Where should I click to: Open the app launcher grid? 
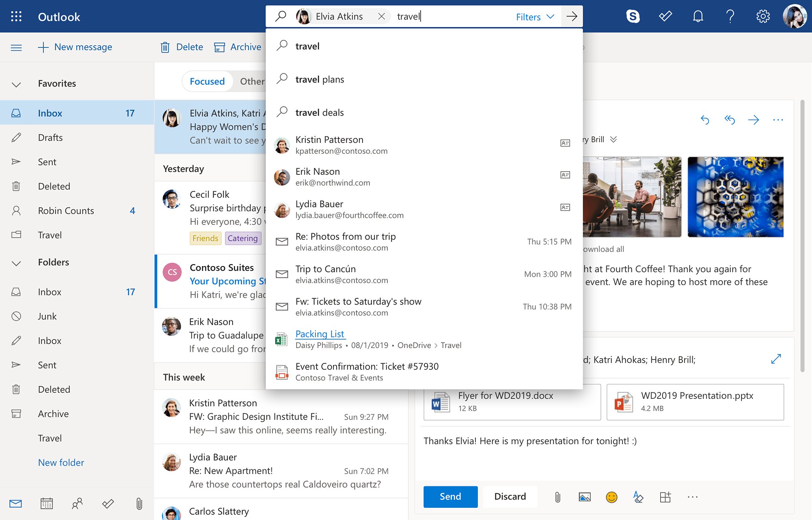[16, 17]
